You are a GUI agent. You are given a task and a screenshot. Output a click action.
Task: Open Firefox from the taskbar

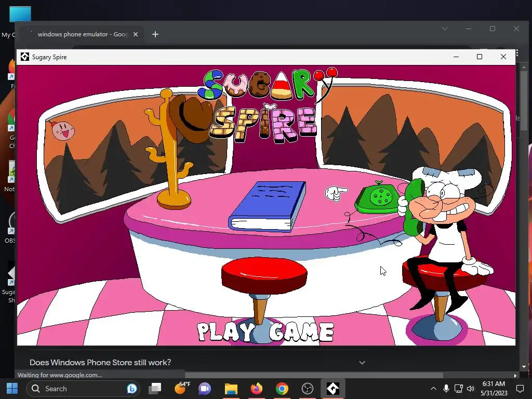point(257,389)
